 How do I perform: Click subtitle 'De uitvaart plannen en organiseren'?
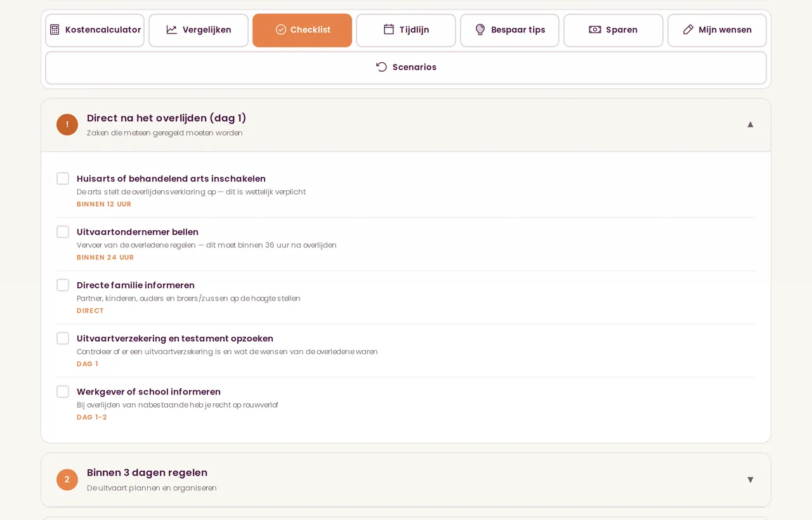[x=152, y=488]
